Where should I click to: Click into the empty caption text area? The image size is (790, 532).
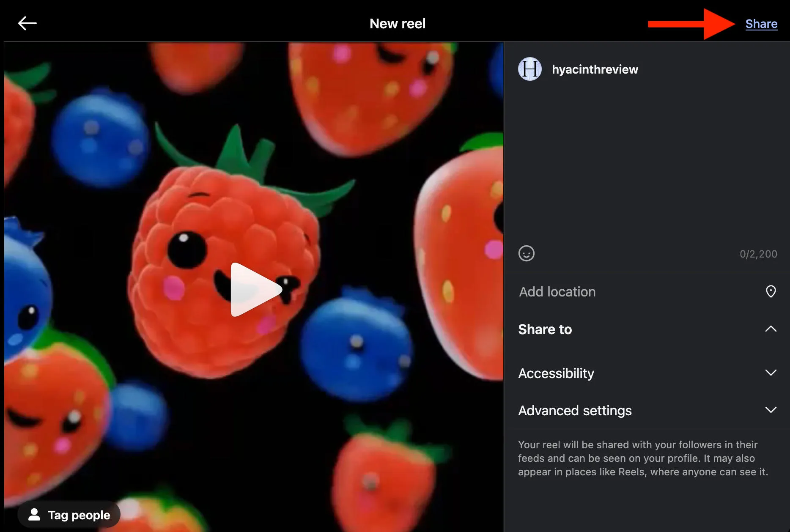(647, 161)
